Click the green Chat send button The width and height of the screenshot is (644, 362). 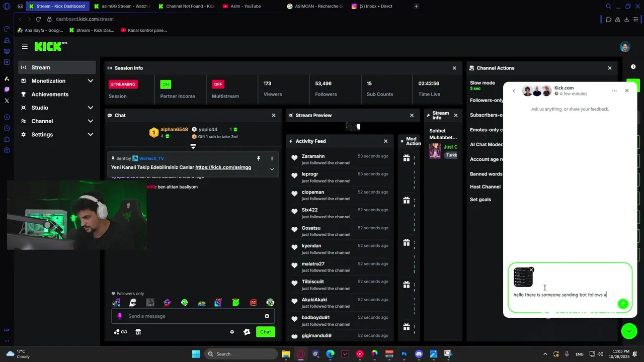[x=266, y=332]
